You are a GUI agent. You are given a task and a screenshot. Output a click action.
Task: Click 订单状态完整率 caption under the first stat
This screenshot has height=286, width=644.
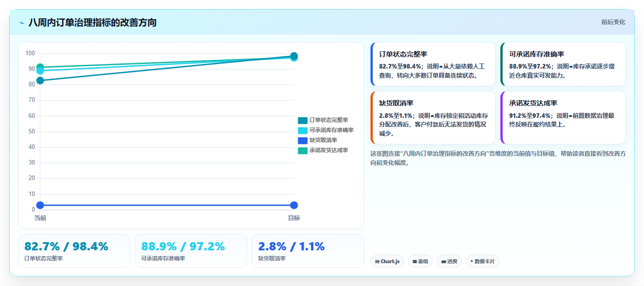43,259
